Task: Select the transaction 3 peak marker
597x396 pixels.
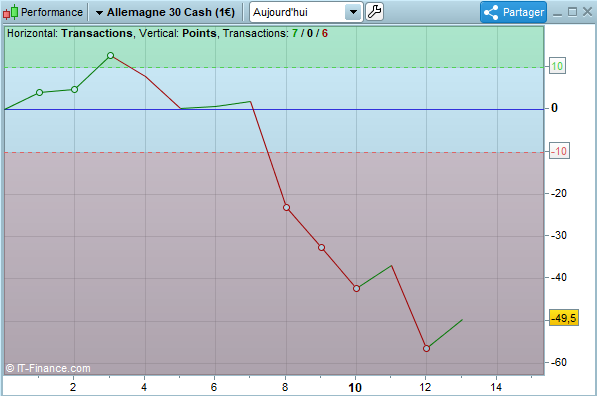Action: (110, 56)
